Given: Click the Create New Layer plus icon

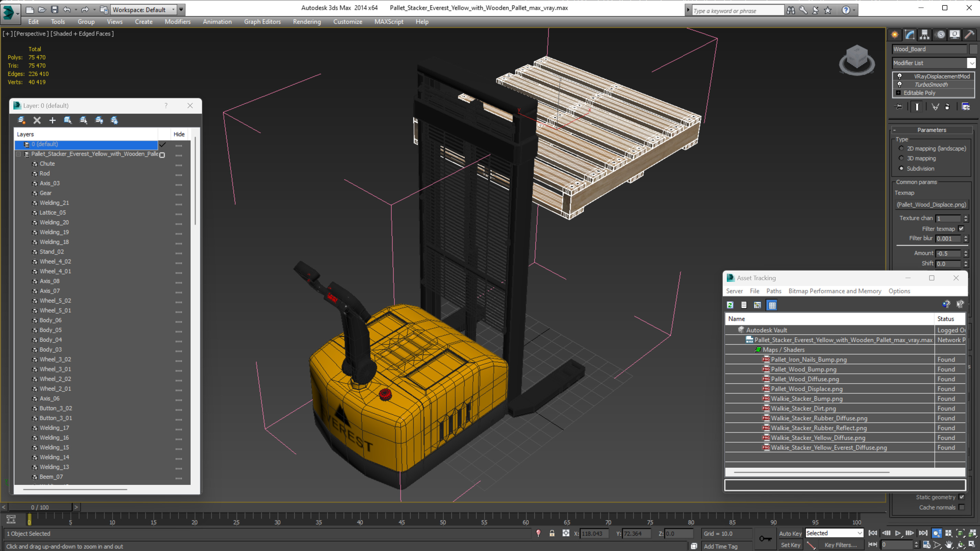Looking at the screenshot, I should click(x=52, y=120).
